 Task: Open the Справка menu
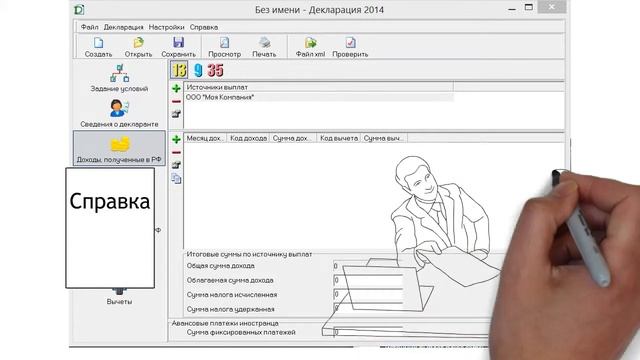204,27
